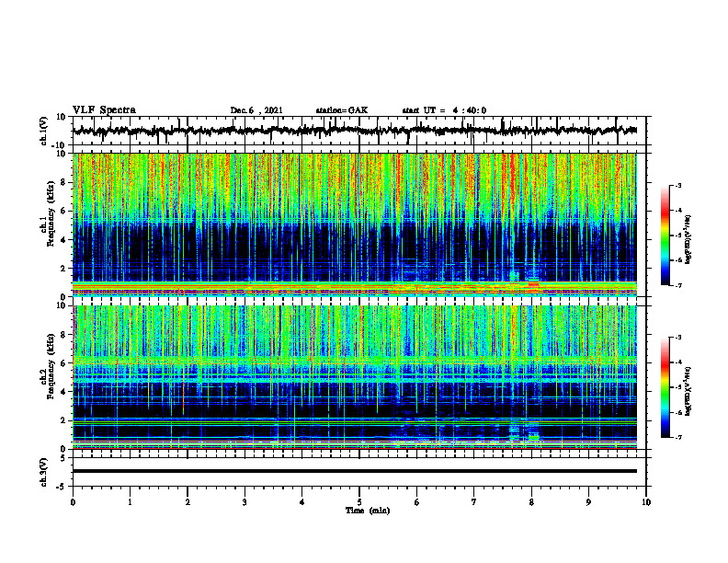Click time axis tick label "6"
The width and height of the screenshot is (728, 563).
417,502
